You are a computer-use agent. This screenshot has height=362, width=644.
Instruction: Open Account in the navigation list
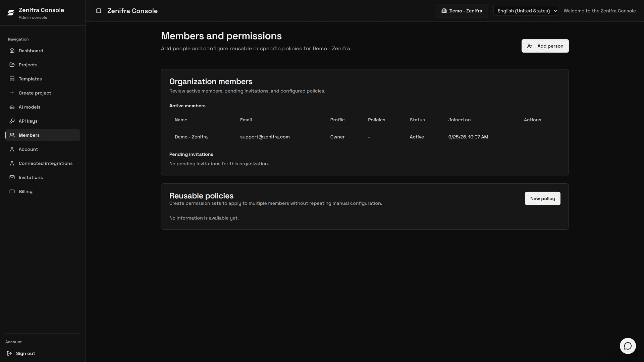coord(43,149)
